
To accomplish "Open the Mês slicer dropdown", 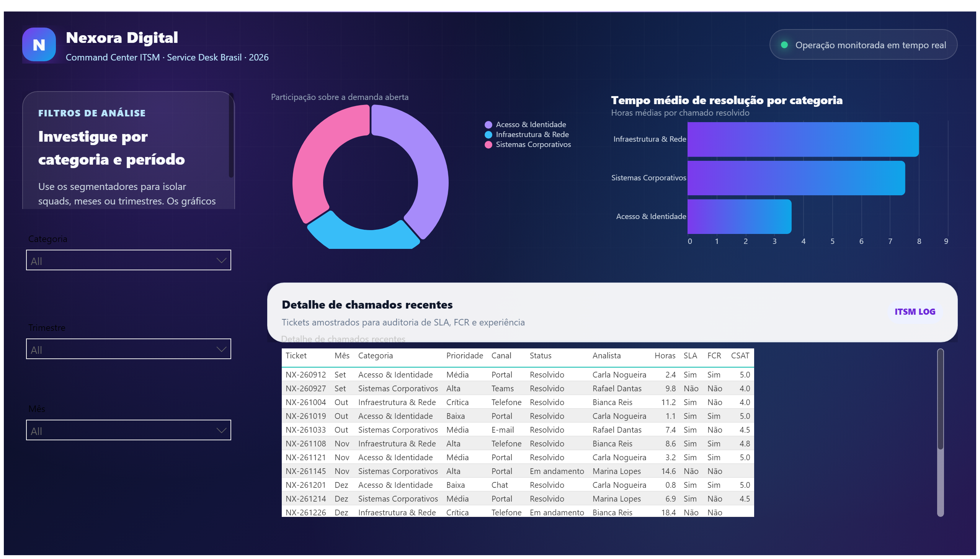I will [128, 430].
